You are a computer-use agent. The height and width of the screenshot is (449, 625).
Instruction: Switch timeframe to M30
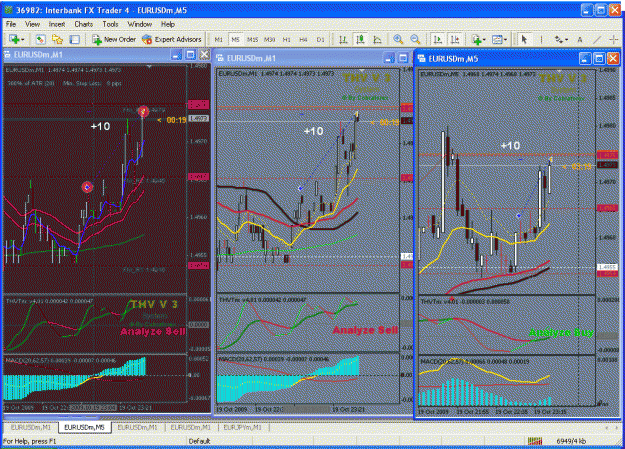click(x=269, y=39)
